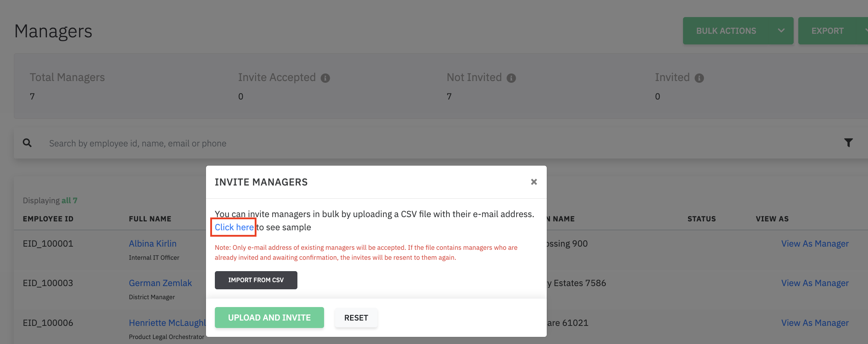Close the Invite Managers dialog
Screen dimensions: 868x344
click(x=534, y=182)
